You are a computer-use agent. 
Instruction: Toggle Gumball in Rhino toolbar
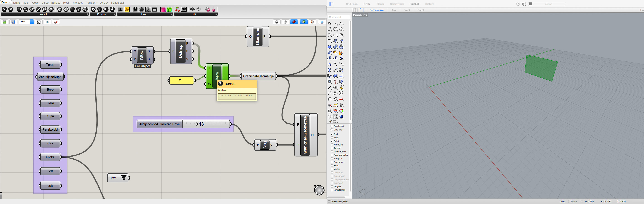pyautogui.click(x=414, y=4)
